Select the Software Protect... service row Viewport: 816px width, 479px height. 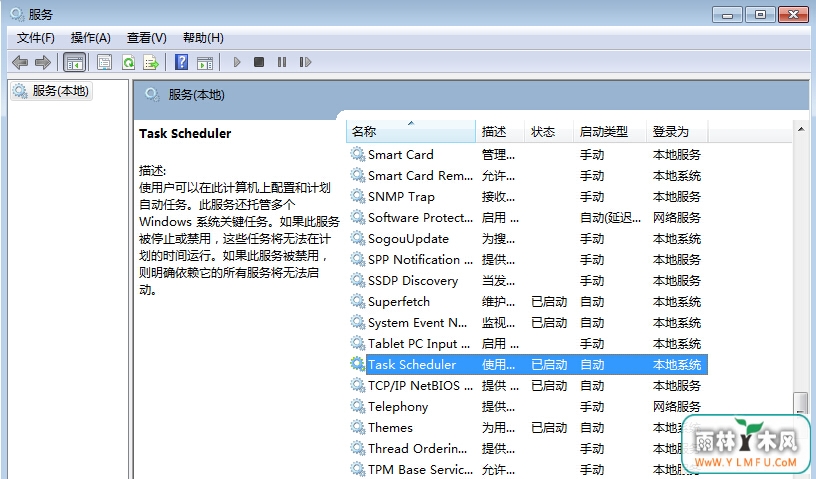[527, 218]
